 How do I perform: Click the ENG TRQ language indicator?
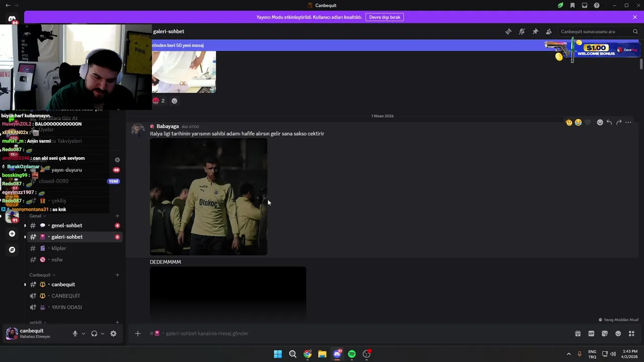[x=592, y=354]
